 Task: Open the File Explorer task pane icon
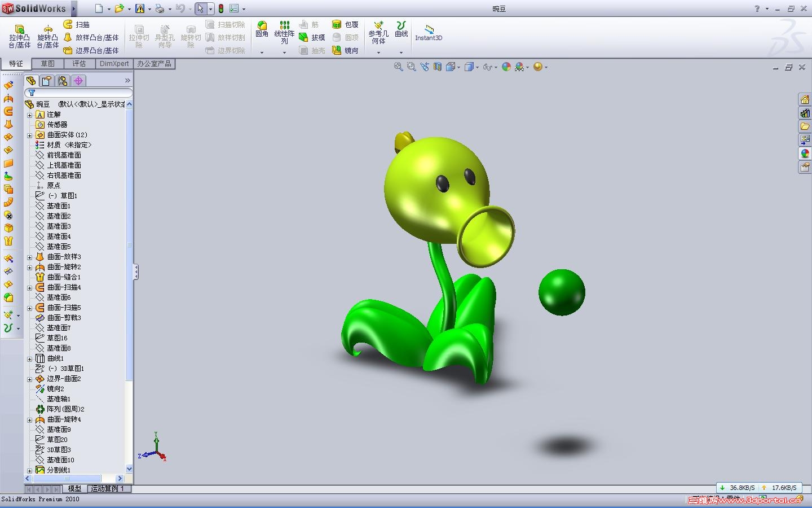(805, 126)
